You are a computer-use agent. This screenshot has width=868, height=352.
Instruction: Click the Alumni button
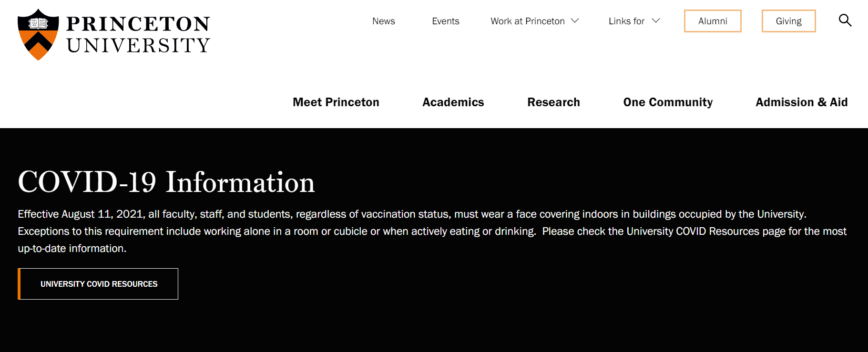click(712, 21)
